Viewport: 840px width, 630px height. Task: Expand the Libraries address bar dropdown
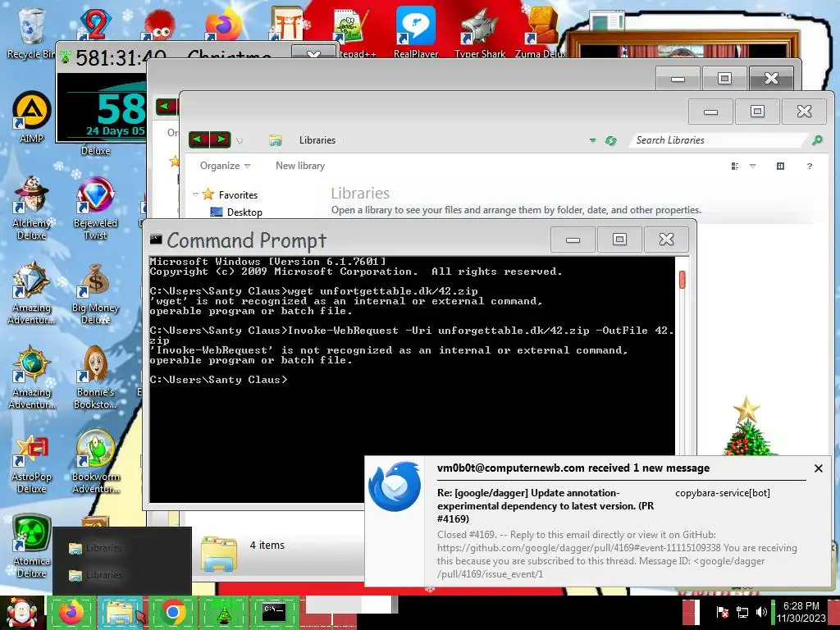click(x=592, y=140)
